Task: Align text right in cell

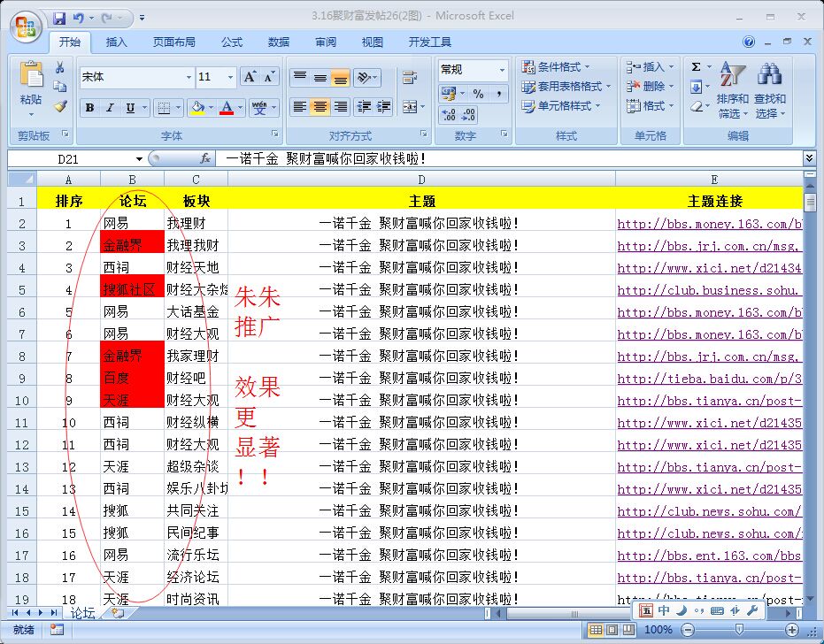Action: (341, 107)
